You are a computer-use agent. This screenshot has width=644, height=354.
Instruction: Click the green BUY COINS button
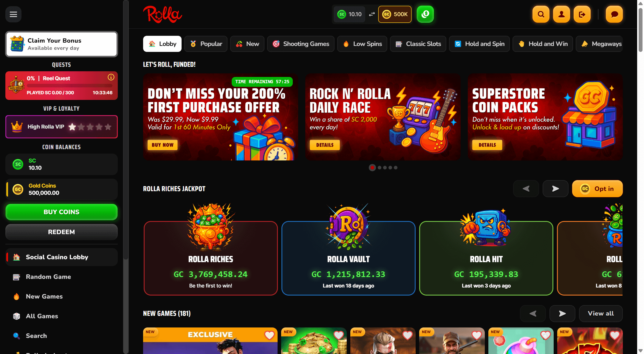61,212
